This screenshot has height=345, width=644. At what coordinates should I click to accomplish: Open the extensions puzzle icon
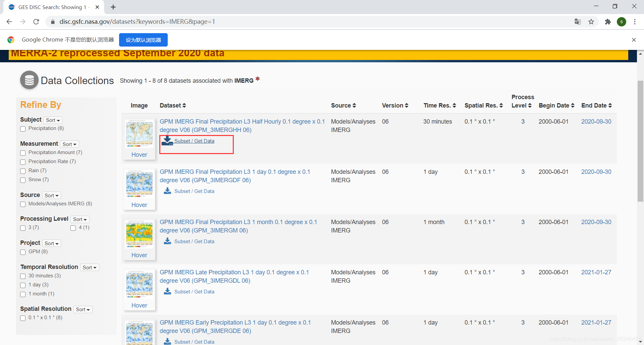[608, 22]
